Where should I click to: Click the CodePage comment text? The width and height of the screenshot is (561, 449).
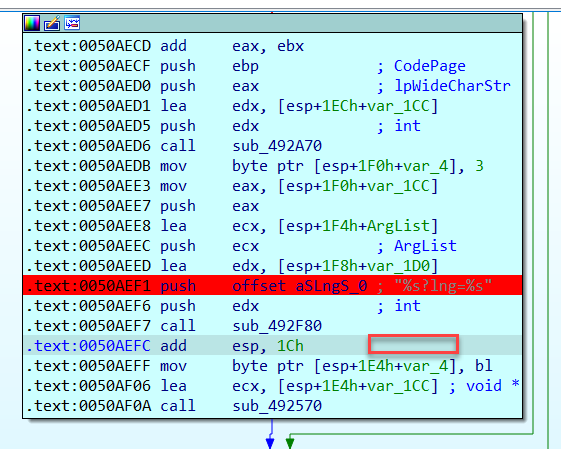[430, 66]
